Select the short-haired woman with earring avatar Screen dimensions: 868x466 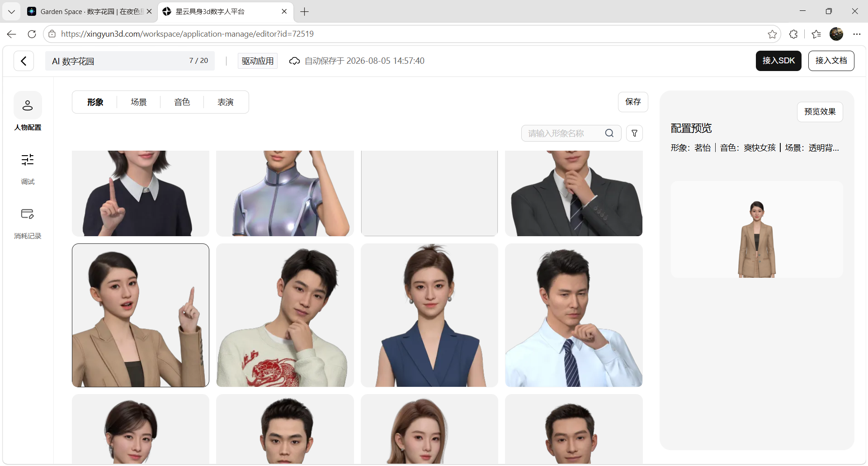(x=141, y=429)
